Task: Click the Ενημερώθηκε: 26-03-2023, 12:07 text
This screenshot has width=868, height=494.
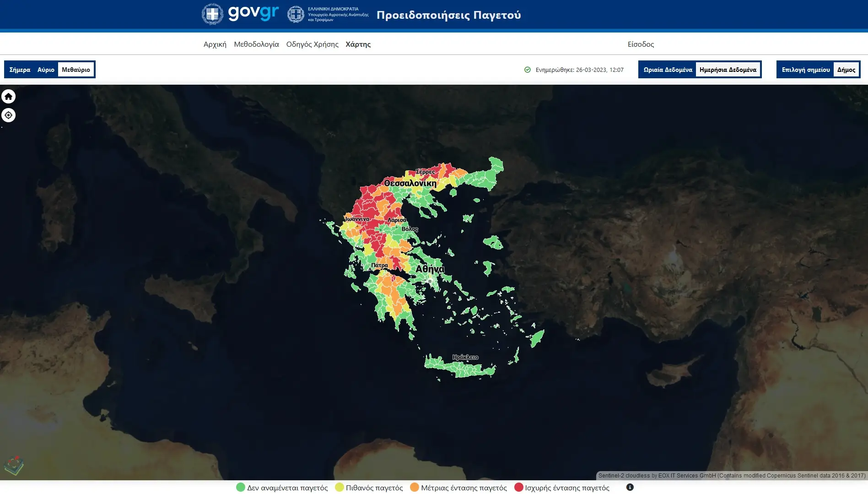Action: 579,70
